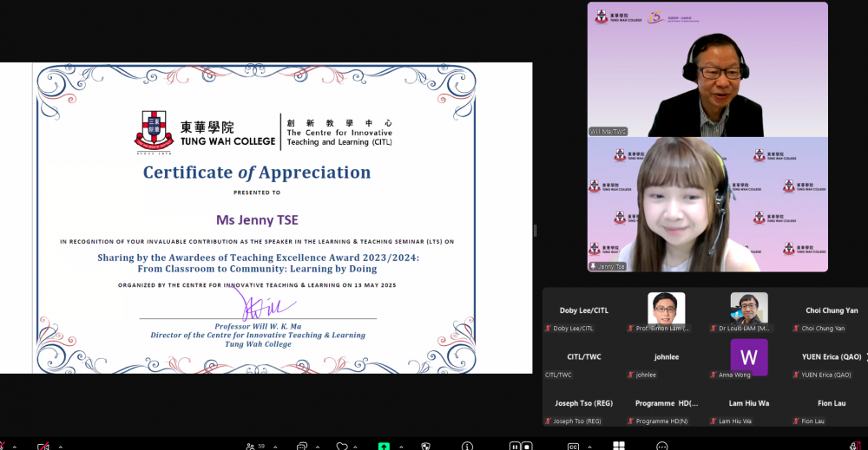Click muted mic icon beside Doby Lee/CITL label
This screenshot has height=450, width=868.
[x=548, y=329]
